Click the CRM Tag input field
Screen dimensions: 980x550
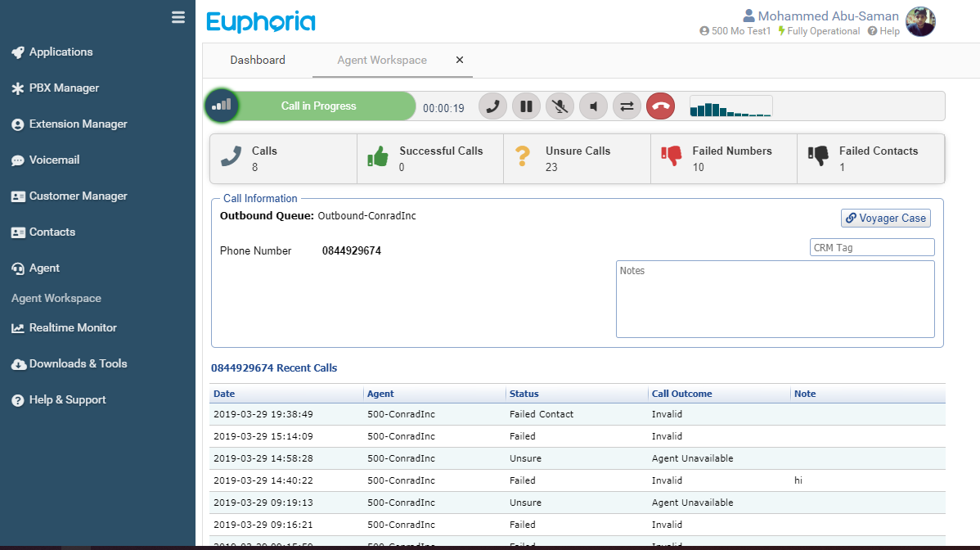click(871, 247)
